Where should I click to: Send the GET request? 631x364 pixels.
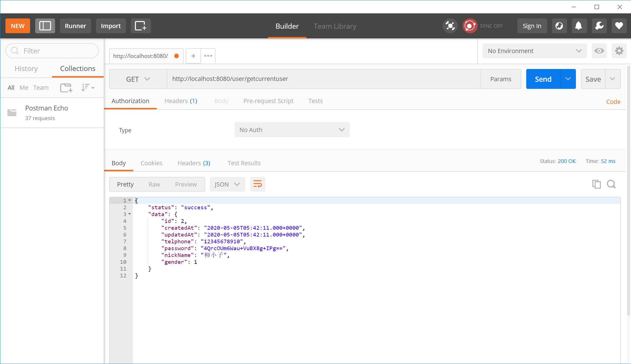point(543,79)
